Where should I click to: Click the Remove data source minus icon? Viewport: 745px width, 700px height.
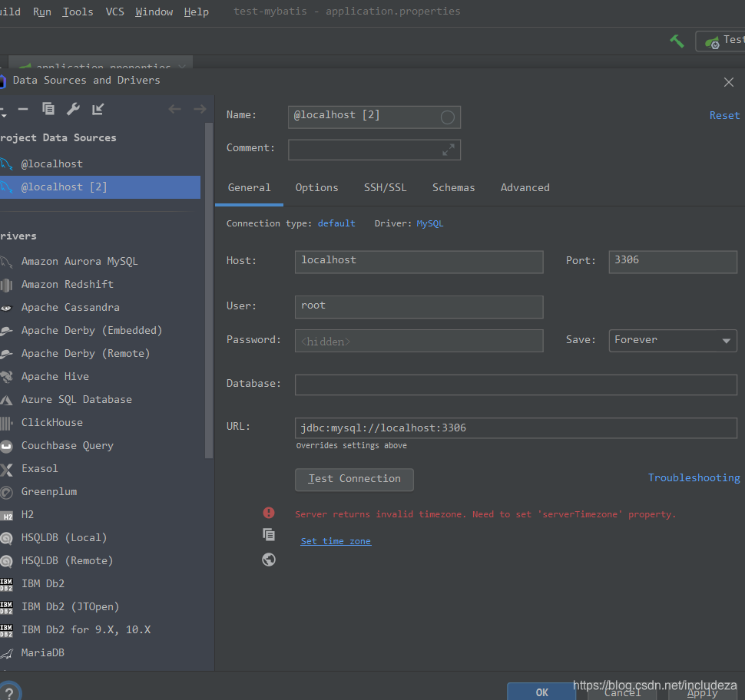click(x=23, y=109)
